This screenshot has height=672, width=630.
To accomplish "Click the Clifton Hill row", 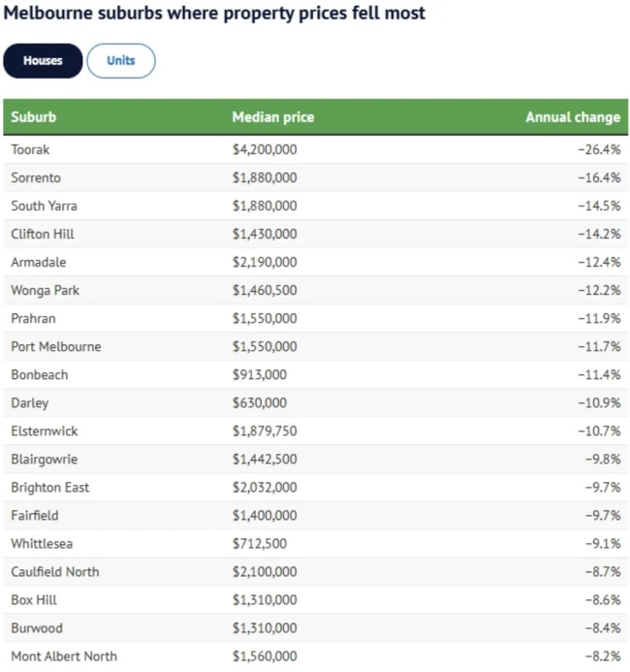I will point(43,234).
